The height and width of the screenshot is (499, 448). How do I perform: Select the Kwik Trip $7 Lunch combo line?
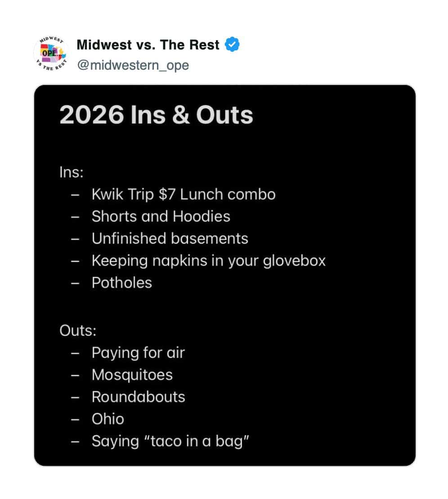(x=184, y=194)
